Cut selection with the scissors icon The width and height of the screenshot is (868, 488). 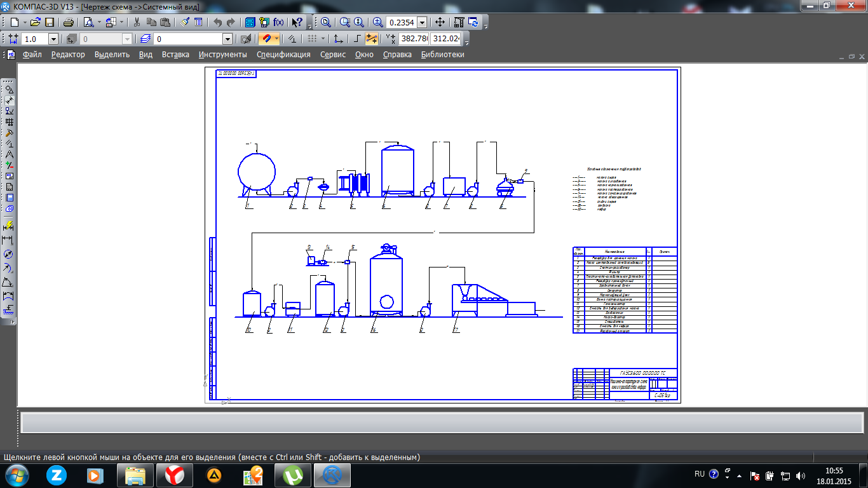pos(137,22)
